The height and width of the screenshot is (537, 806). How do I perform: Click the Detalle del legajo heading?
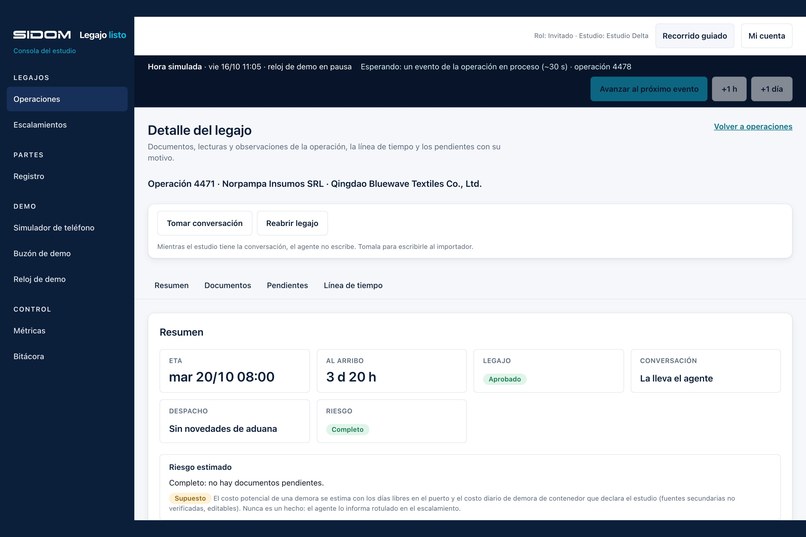[x=199, y=131]
